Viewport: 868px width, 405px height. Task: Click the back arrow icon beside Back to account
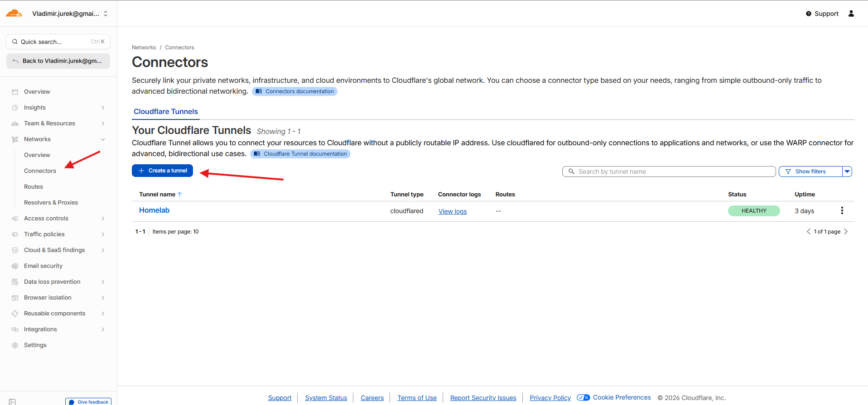click(15, 61)
